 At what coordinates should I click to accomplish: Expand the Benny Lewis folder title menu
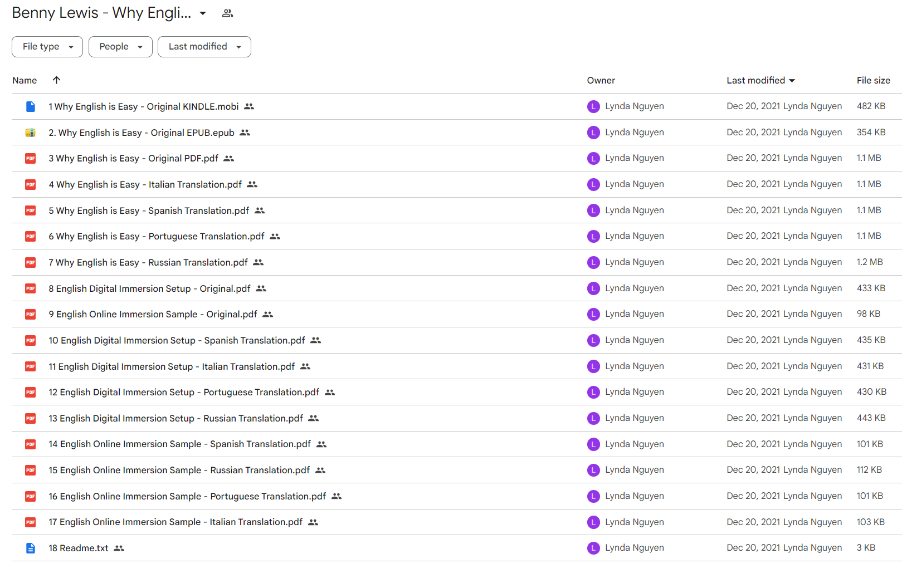203,13
